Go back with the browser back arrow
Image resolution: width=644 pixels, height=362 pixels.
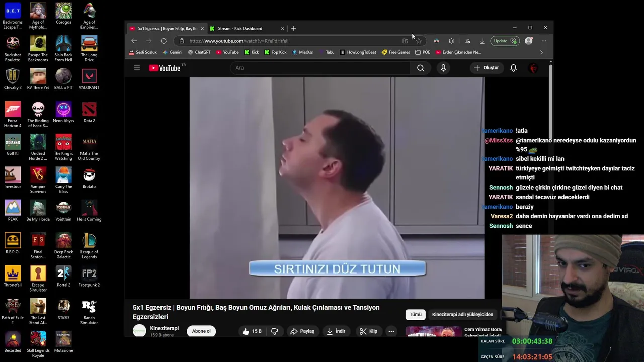click(x=134, y=41)
